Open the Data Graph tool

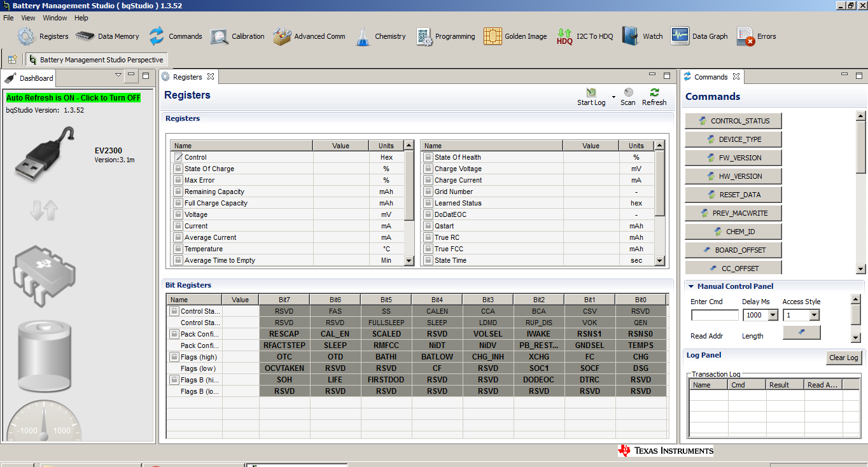point(699,36)
